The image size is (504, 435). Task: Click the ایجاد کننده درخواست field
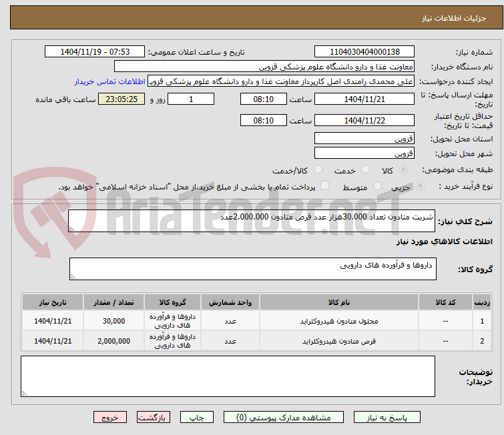click(x=281, y=81)
